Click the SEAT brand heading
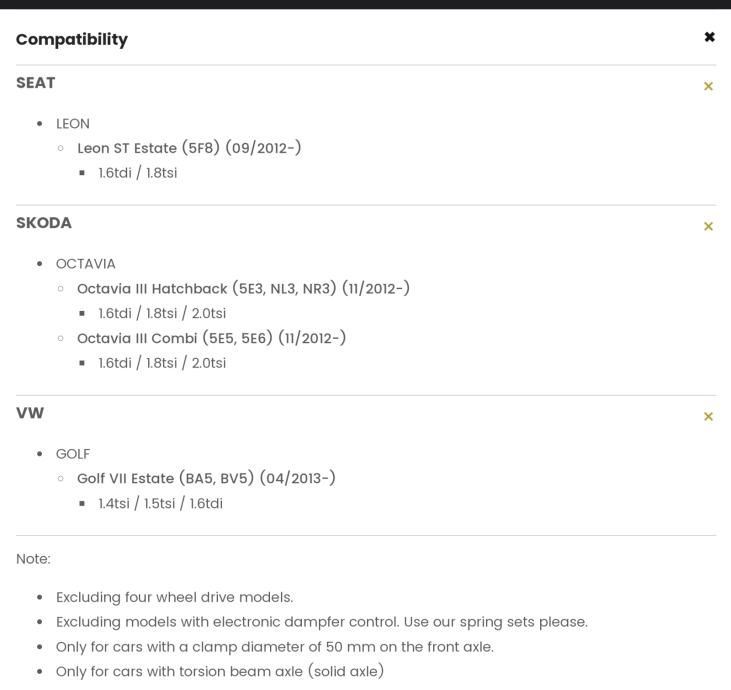Image resolution: width=731 pixels, height=690 pixels. click(35, 83)
